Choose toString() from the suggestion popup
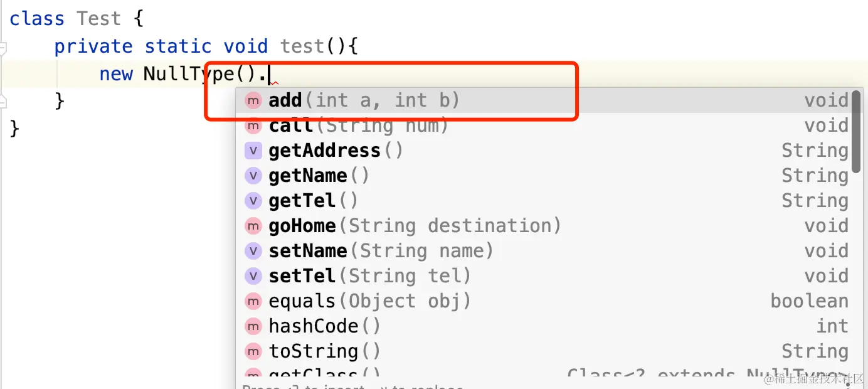This screenshot has height=389, width=868. click(x=544, y=351)
